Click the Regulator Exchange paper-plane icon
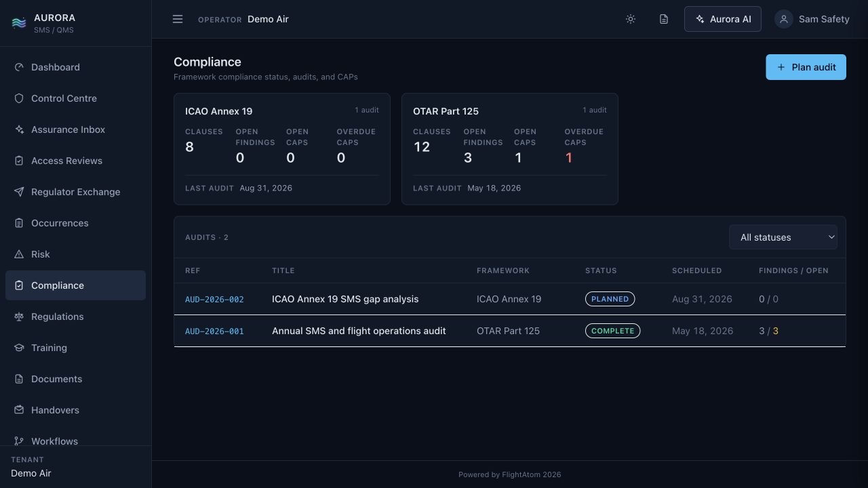Image resolution: width=868 pixels, height=488 pixels. tap(19, 192)
